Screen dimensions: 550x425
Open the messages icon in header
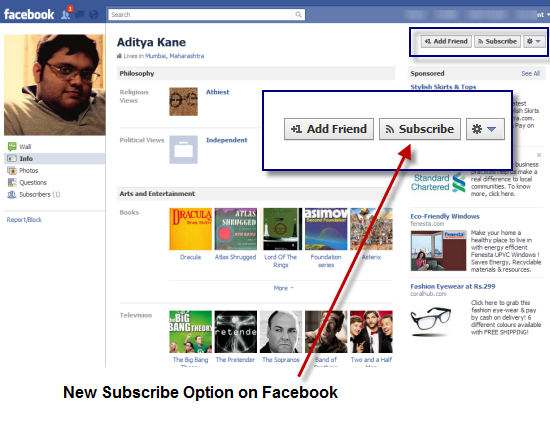click(80, 14)
